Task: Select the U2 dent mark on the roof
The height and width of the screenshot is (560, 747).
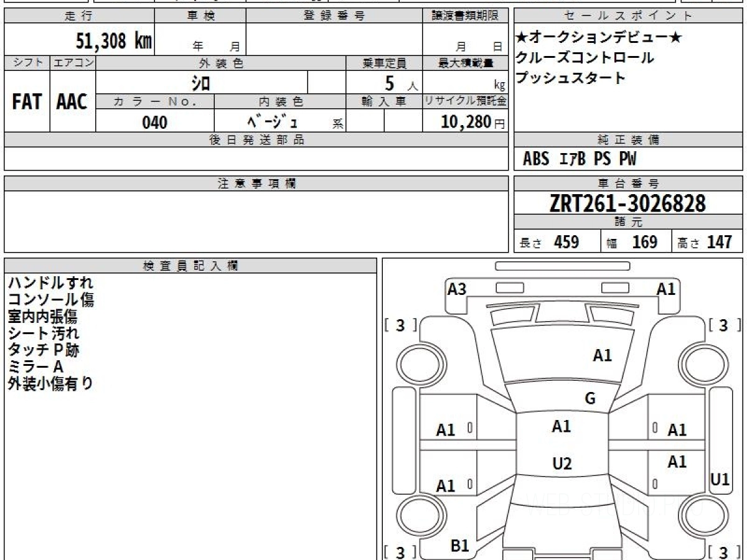Action: [562, 464]
